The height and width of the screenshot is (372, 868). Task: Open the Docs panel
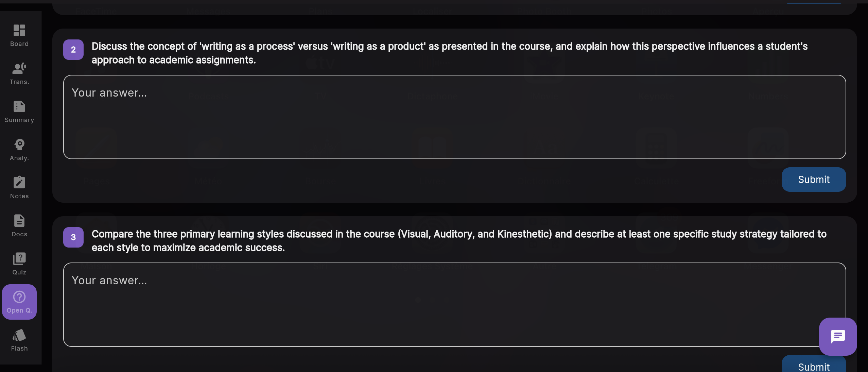point(19,225)
